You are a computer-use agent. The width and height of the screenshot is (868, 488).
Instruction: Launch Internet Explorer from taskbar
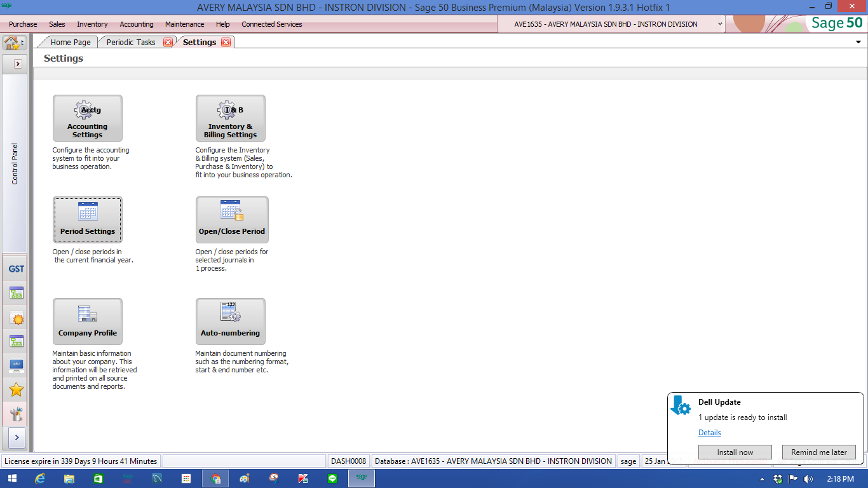click(x=40, y=478)
